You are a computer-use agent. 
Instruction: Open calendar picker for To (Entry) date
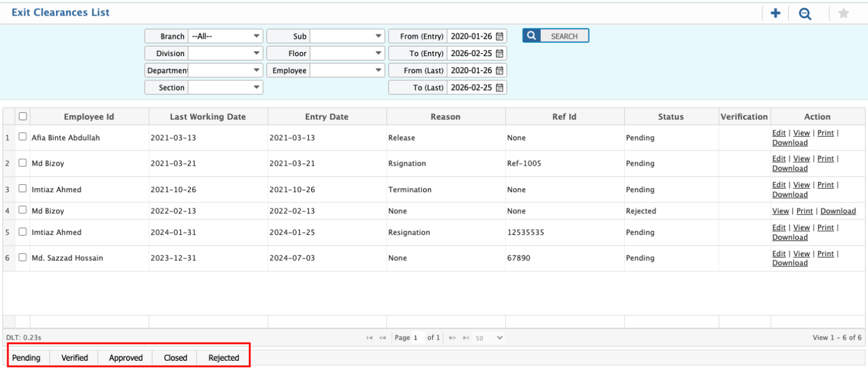pos(500,53)
